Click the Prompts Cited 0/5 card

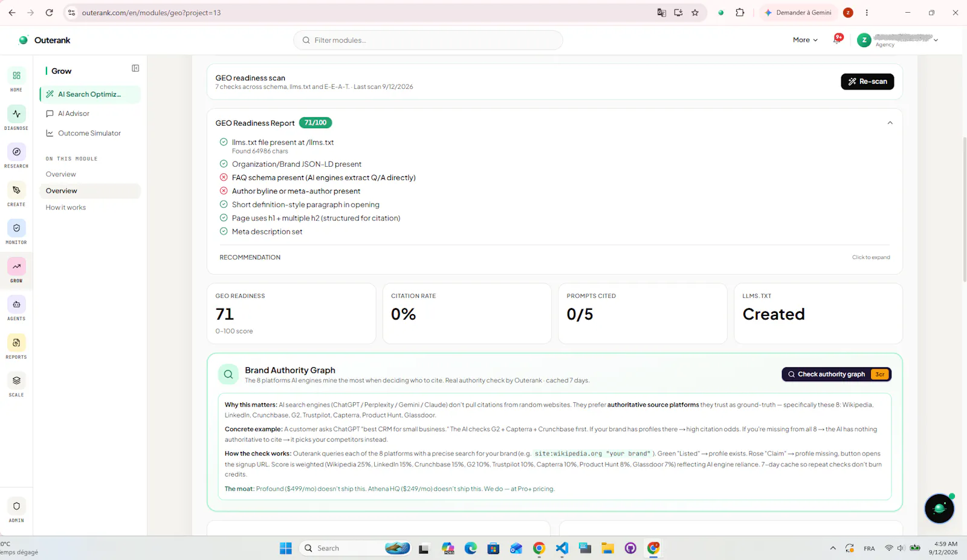pyautogui.click(x=642, y=314)
